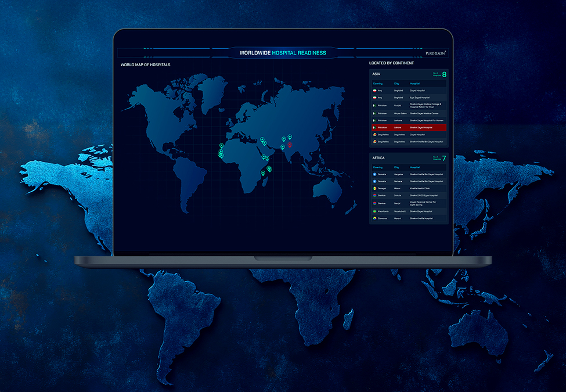The height and width of the screenshot is (392, 566).
Task: Click the Africa hospital count number 7
Action: [444, 158]
